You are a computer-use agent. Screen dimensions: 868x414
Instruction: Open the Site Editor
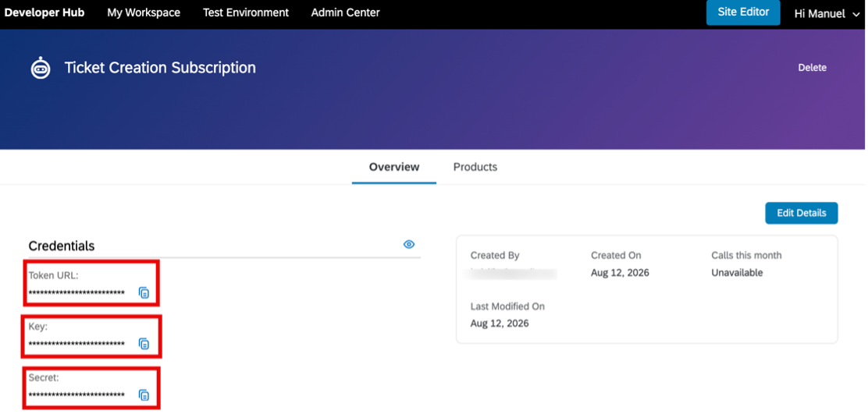coord(743,12)
